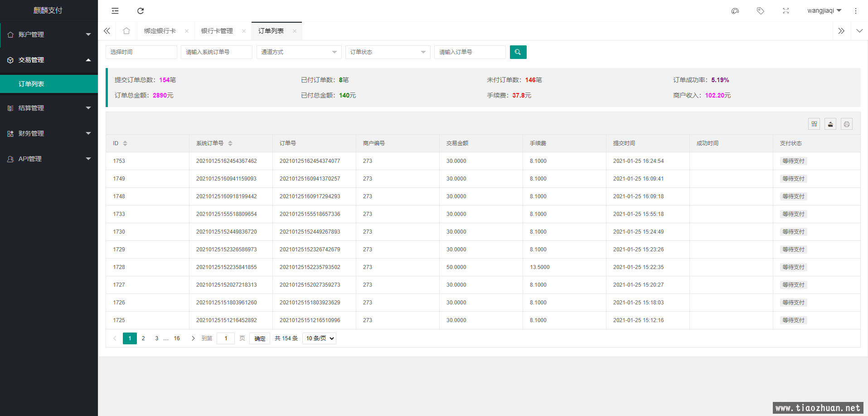
Task: Go to the home tab icon
Action: point(126,31)
